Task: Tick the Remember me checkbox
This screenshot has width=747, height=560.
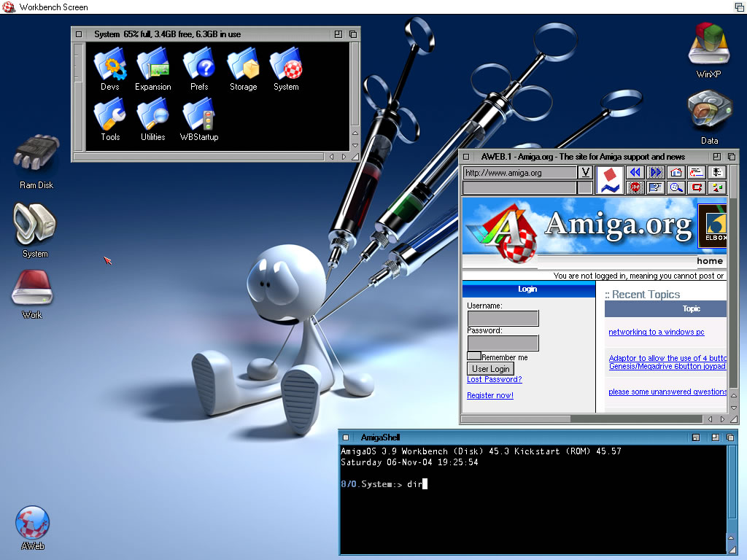Action: click(x=473, y=356)
